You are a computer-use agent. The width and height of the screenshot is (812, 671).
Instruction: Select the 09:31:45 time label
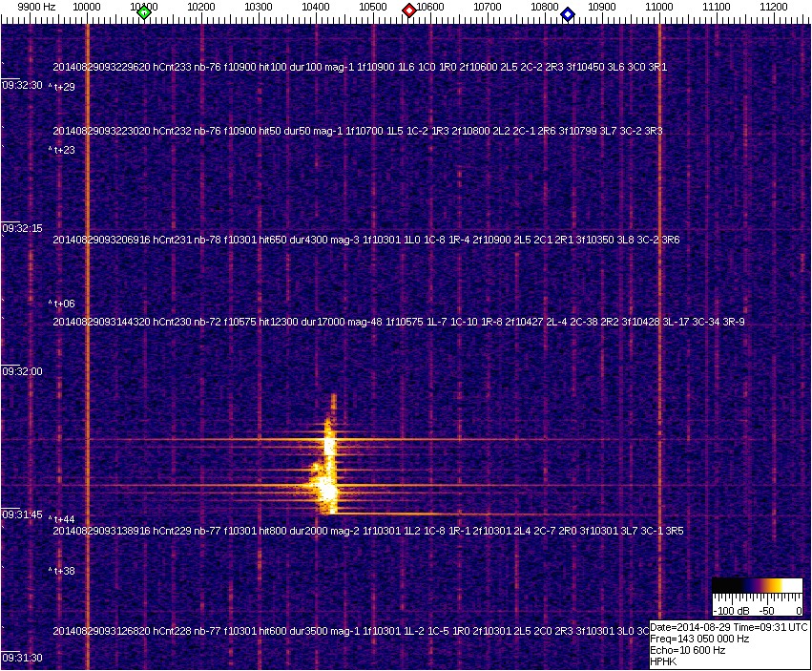(22, 514)
